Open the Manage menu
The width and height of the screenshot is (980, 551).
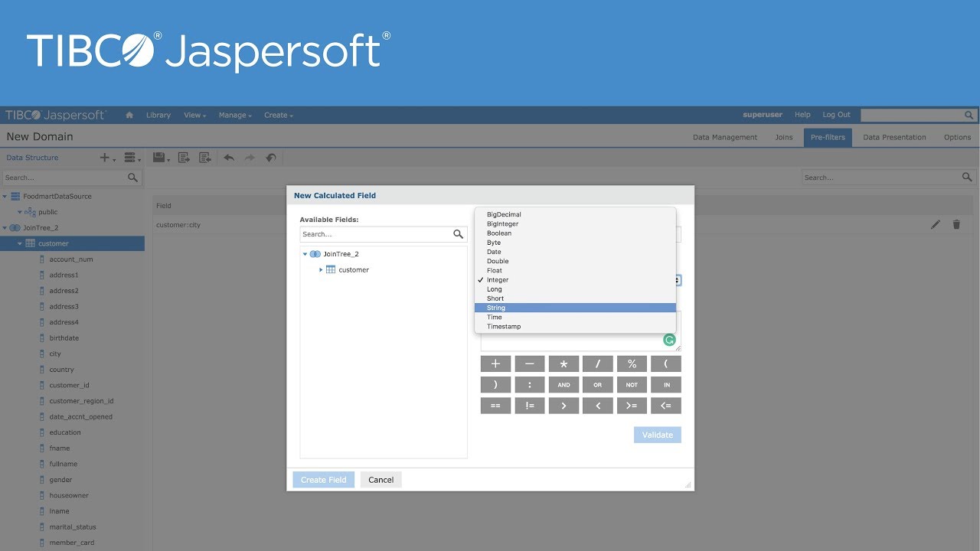point(234,115)
